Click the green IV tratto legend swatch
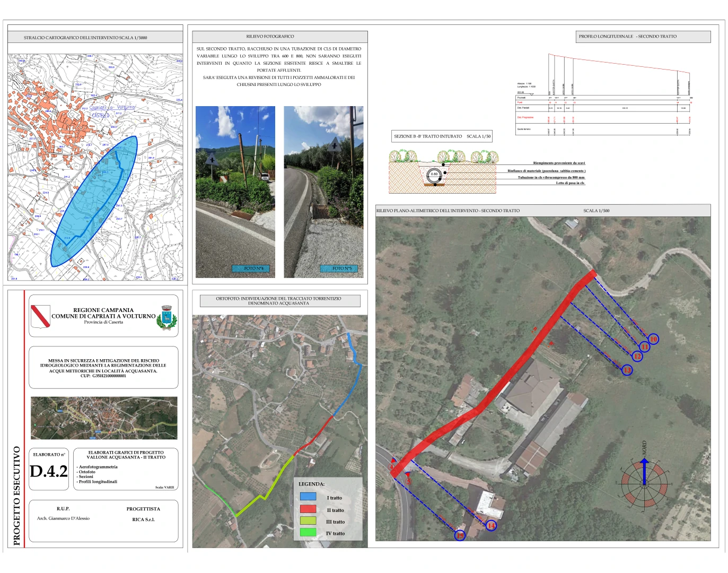Viewport: 728px width, 573px height. point(308,532)
